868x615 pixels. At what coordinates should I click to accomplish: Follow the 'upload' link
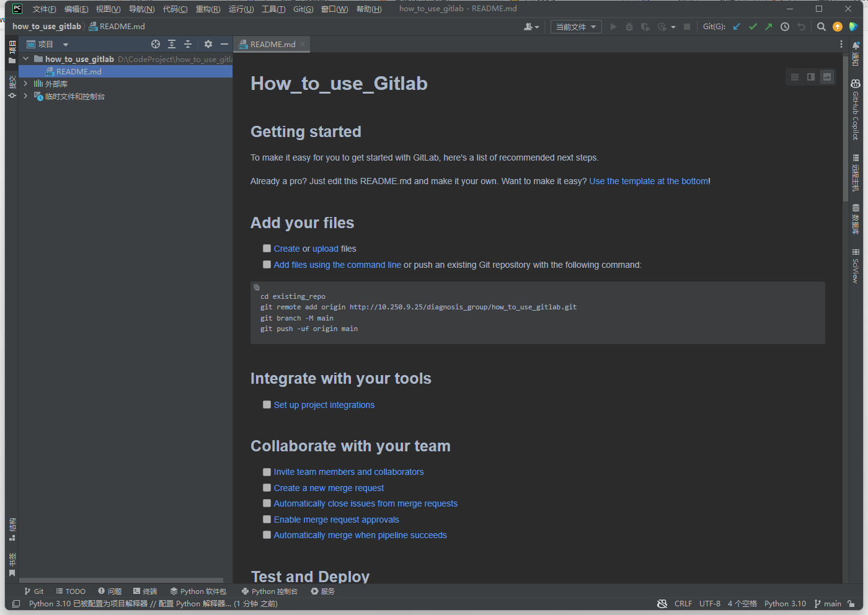pyautogui.click(x=325, y=249)
